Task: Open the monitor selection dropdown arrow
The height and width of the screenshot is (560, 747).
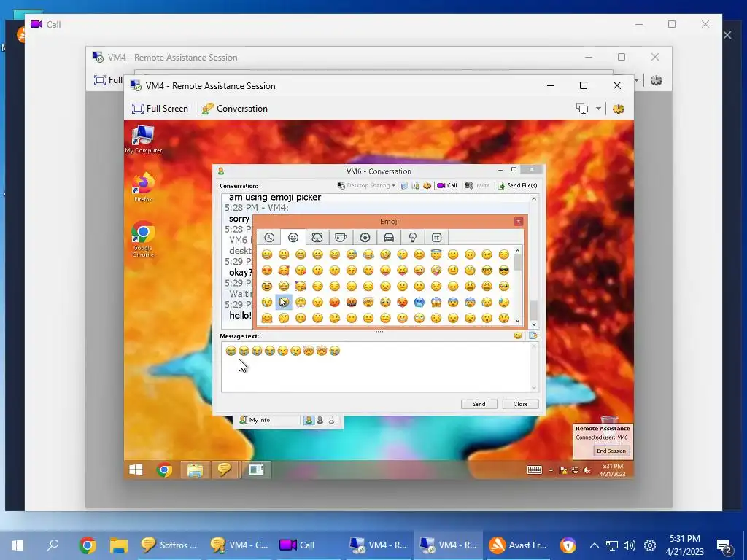Action: [598, 109]
